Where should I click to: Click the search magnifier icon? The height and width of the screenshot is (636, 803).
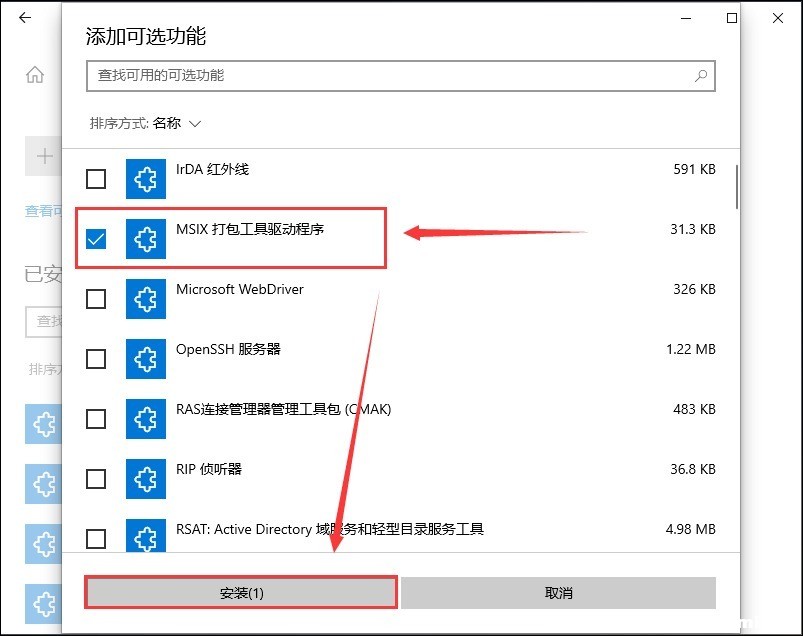tap(701, 76)
